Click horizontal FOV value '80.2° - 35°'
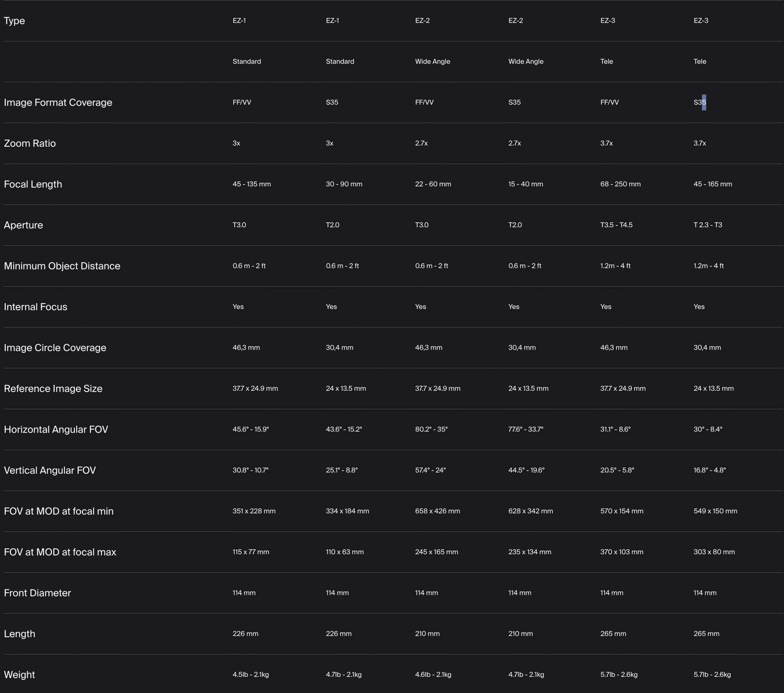 [431, 430]
